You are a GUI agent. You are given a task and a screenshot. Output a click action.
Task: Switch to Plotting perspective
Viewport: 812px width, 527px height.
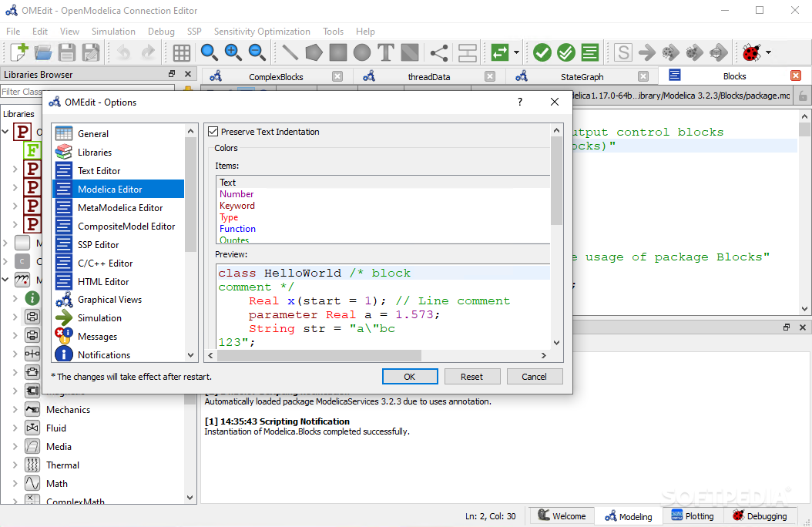click(x=692, y=516)
